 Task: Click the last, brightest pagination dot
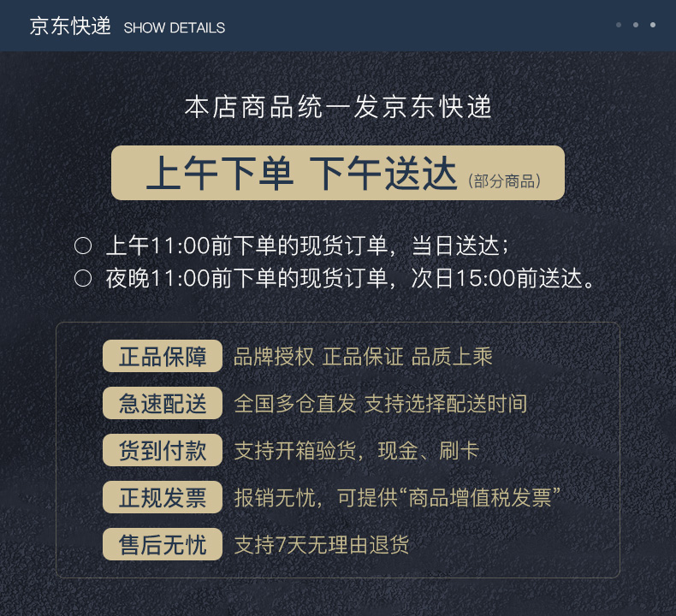[x=653, y=25]
